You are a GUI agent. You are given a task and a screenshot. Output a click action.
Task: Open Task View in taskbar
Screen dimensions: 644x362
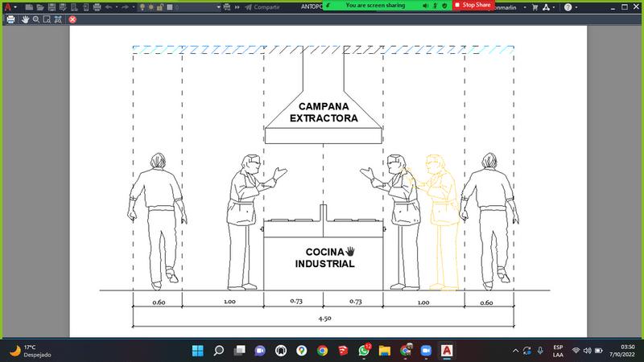(x=239, y=351)
